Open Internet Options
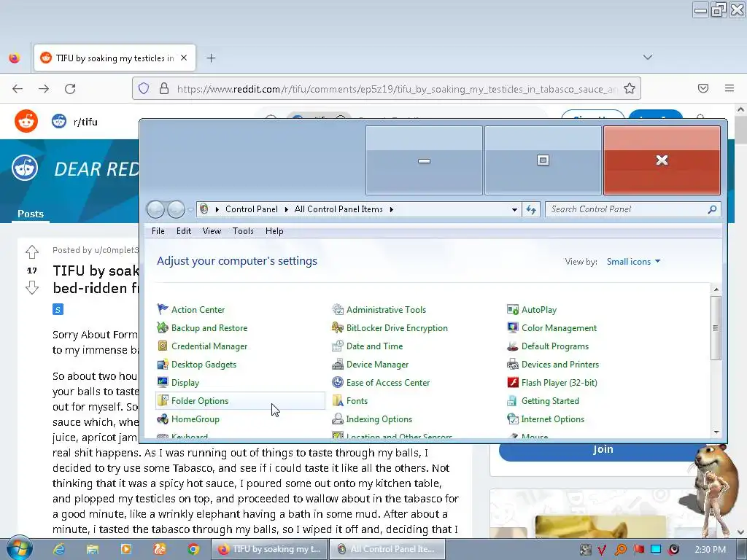Screen dimensions: 747x560 [546, 419]
